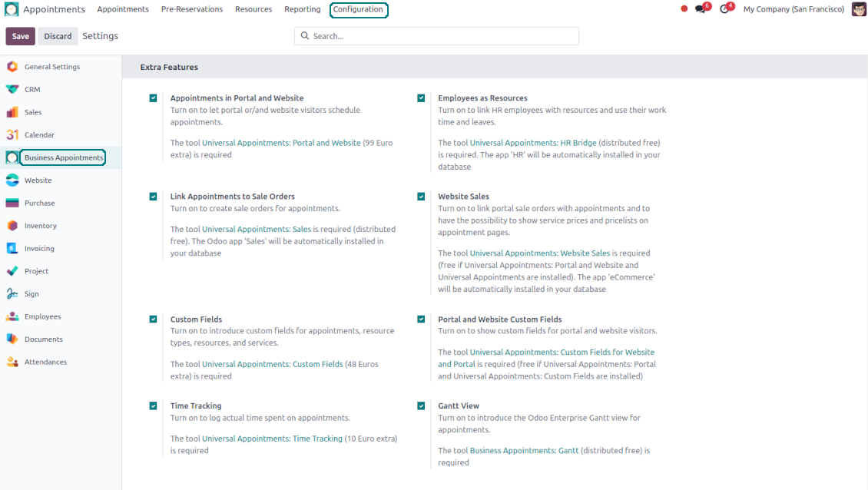Screen dimensions: 868x490
Task: Click the Sign icon in sidebar
Action: click(x=12, y=294)
